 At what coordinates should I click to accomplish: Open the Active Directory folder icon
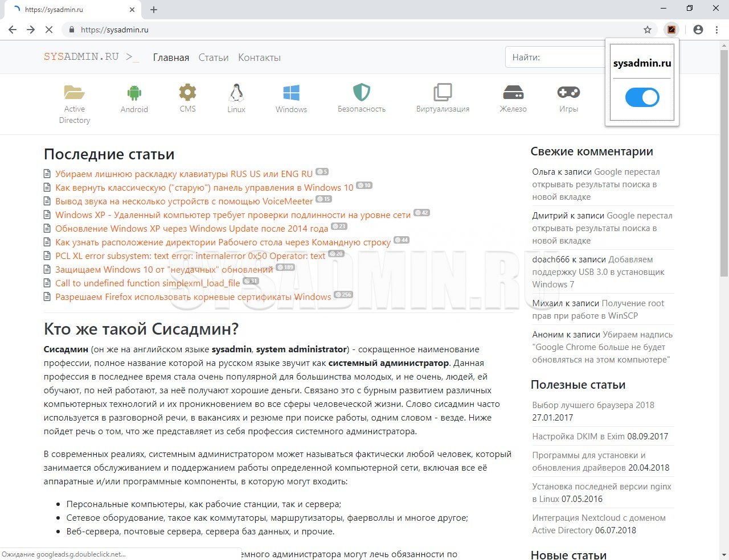pyautogui.click(x=74, y=92)
